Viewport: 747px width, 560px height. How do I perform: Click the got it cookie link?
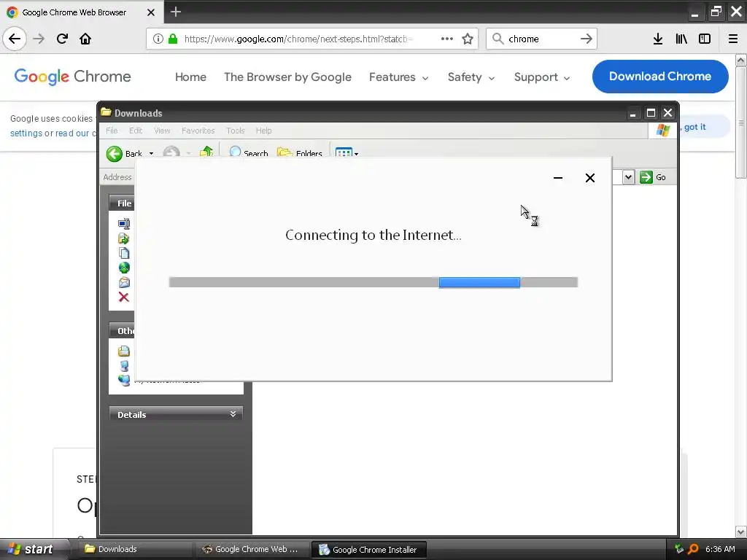point(694,127)
